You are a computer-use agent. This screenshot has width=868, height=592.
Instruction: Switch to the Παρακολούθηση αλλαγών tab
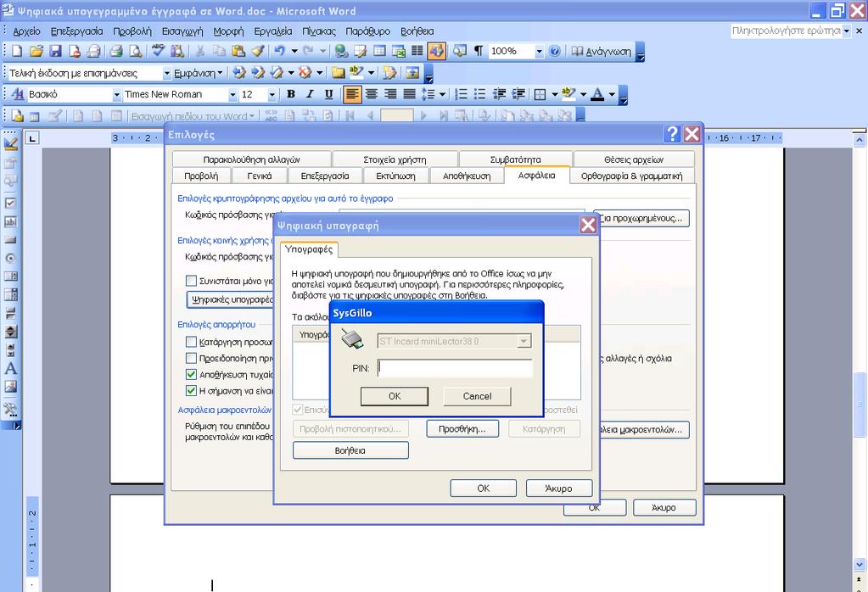(x=251, y=159)
